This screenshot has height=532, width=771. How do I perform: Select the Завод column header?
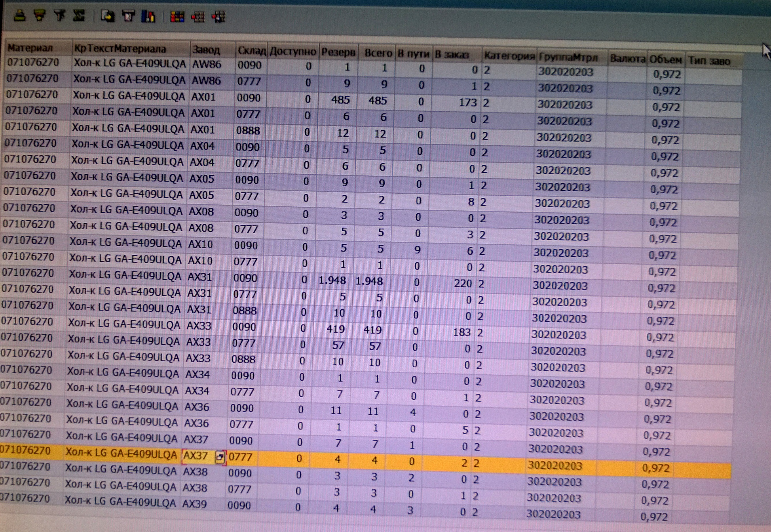tap(206, 50)
